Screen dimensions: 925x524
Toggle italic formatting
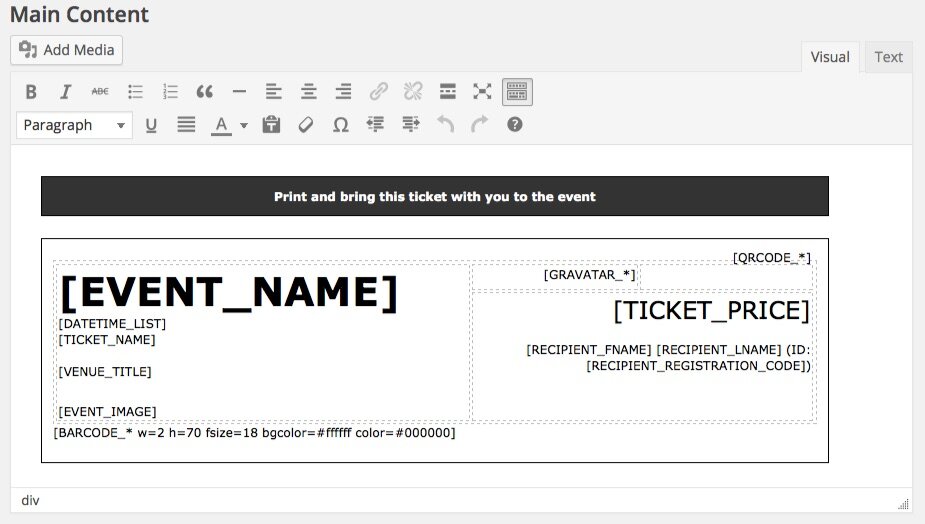coord(66,92)
